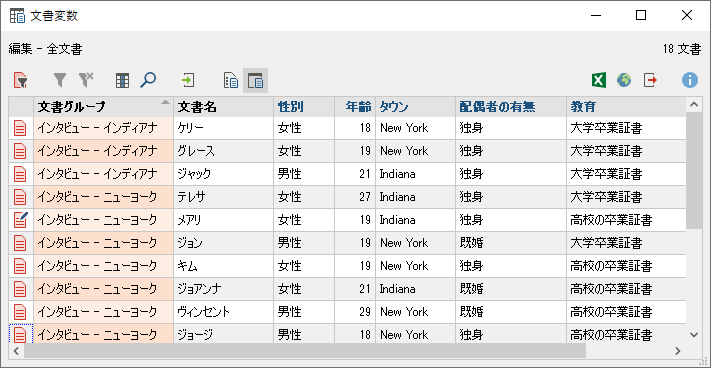Select the highlighted data editor view icon
This screenshot has width=711, height=368.
(x=255, y=81)
